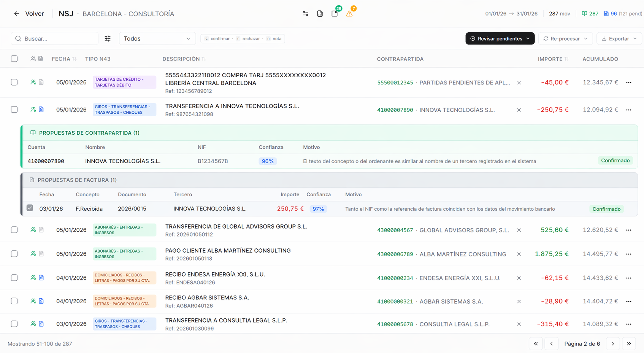Screen dimensions: 644x353
Task: Open the Todos filter dropdown
Action: (157, 38)
